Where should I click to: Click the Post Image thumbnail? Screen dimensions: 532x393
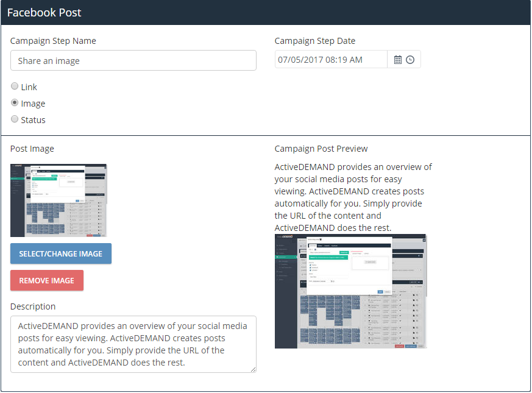click(x=59, y=200)
